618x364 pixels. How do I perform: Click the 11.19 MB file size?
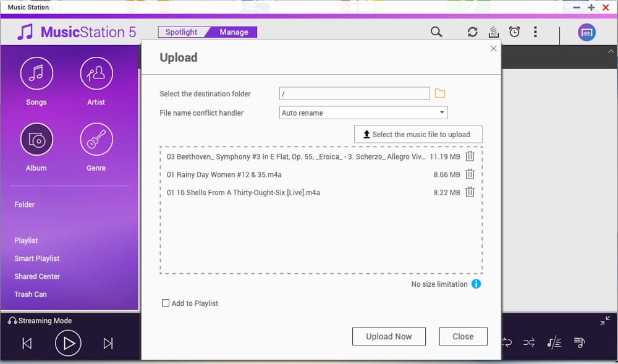point(444,156)
